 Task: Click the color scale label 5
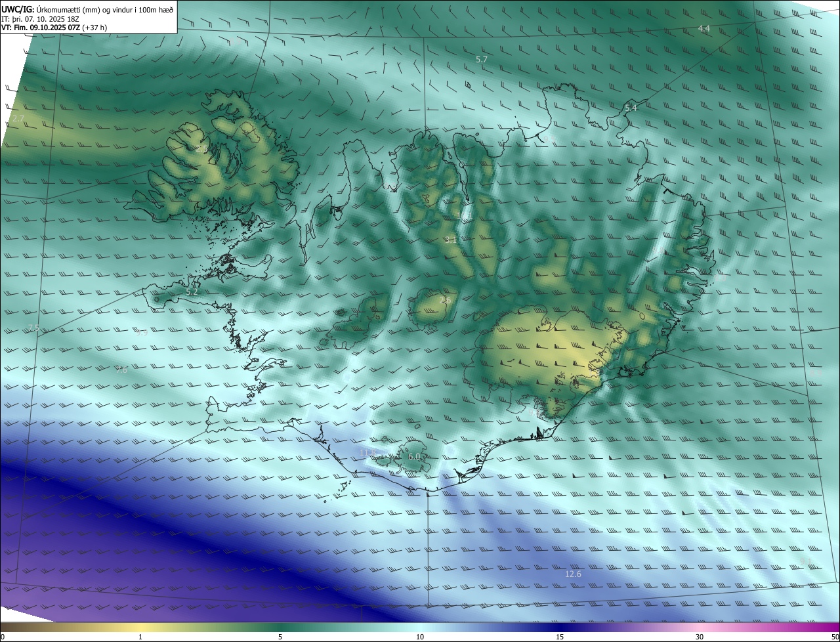click(280, 637)
